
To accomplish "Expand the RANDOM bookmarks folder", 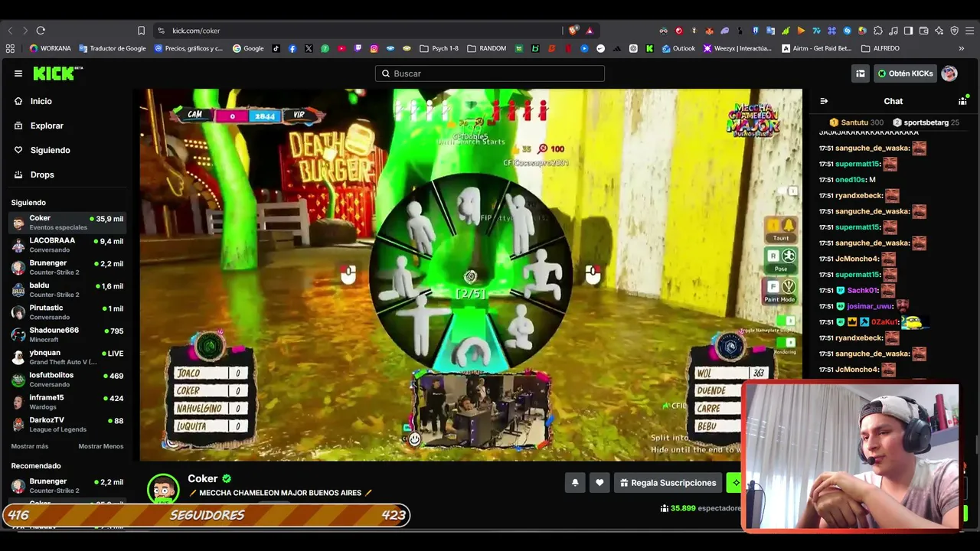I will [486, 48].
